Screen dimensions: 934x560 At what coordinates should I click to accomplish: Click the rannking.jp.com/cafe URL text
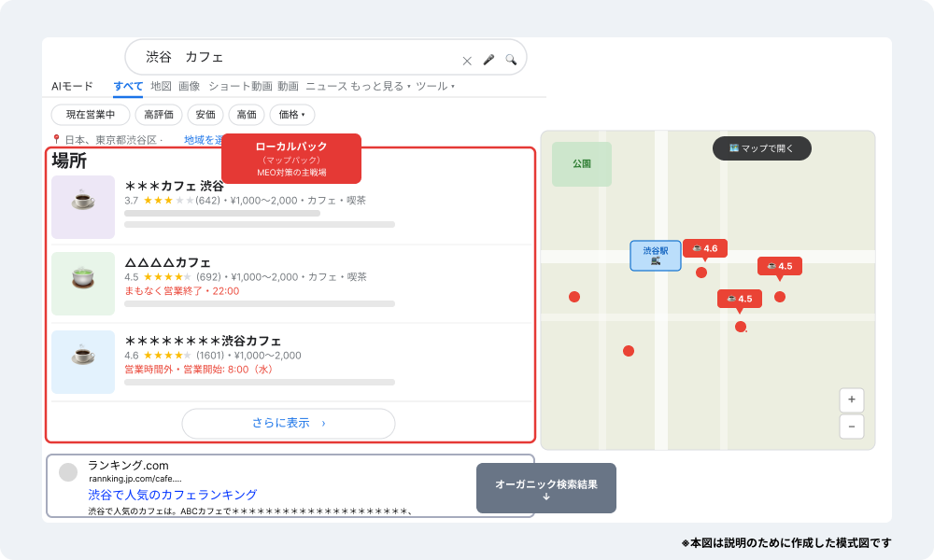click(135, 479)
